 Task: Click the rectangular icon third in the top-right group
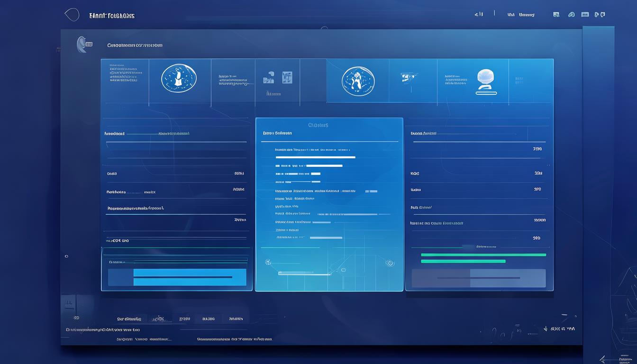coord(585,15)
